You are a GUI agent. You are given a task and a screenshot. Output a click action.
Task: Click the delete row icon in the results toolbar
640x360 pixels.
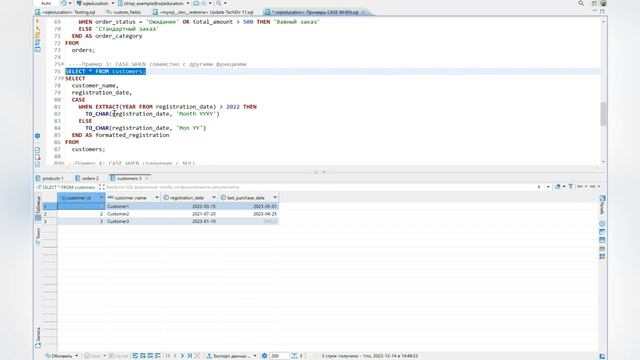click(158, 356)
